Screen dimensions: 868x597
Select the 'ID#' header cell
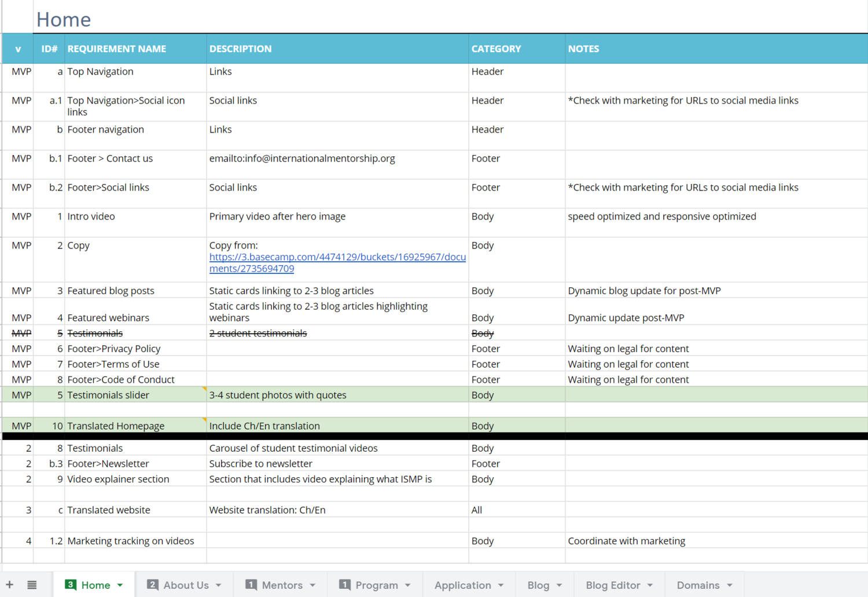pos(49,49)
